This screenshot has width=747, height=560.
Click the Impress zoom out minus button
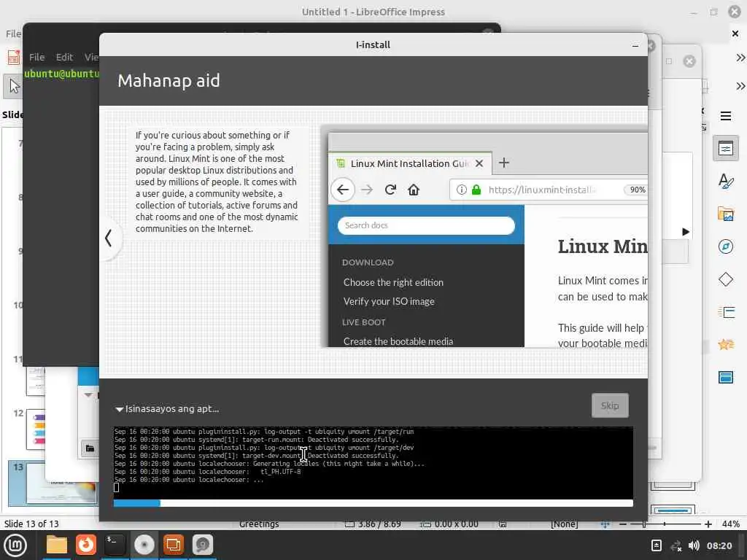623,524
